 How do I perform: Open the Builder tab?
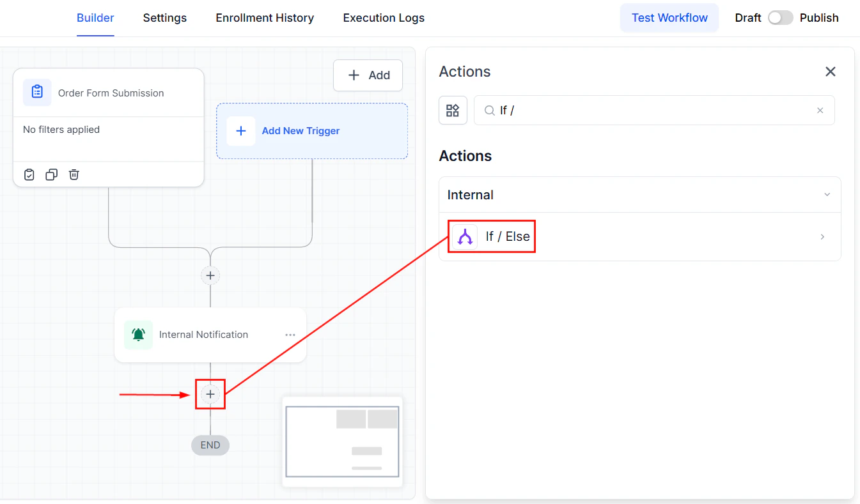(95, 18)
